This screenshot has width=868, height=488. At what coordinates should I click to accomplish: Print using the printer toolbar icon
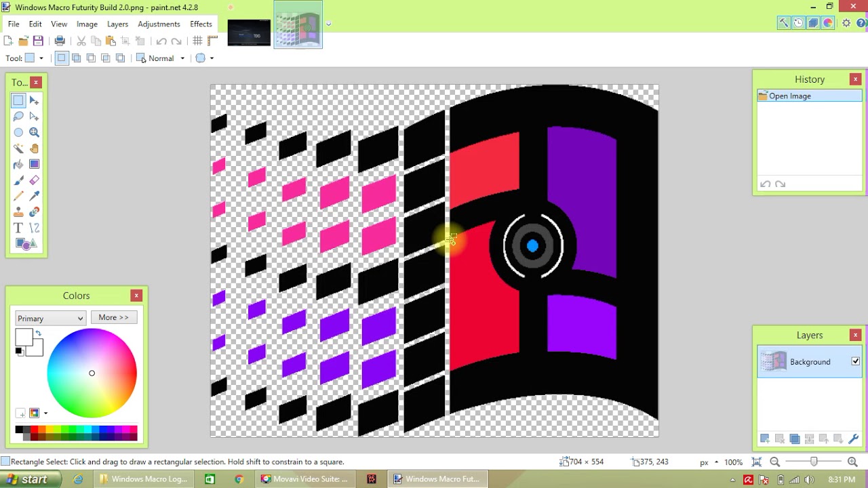tap(60, 41)
